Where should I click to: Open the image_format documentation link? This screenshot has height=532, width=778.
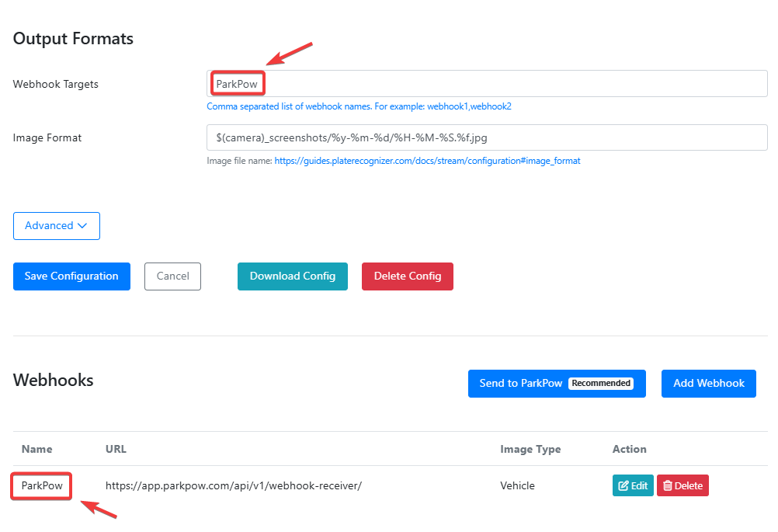click(427, 161)
